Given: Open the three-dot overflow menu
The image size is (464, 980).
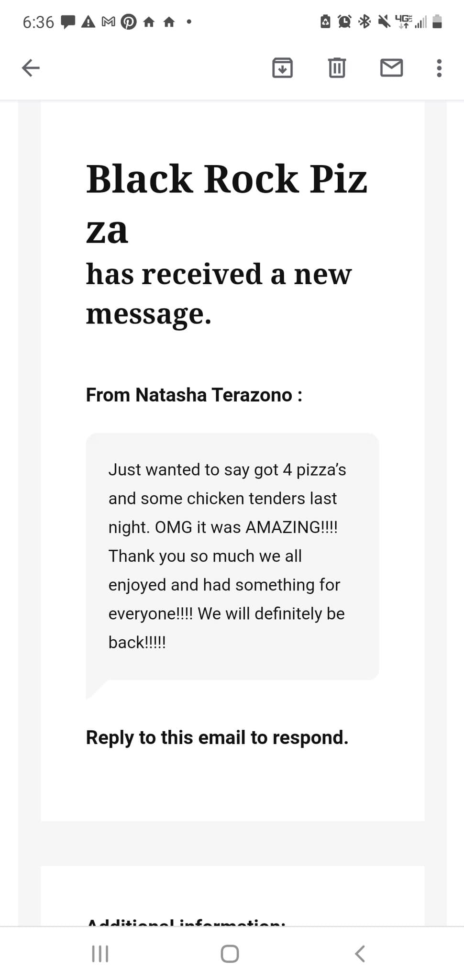Looking at the screenshot, I should [x=439, y=68].
